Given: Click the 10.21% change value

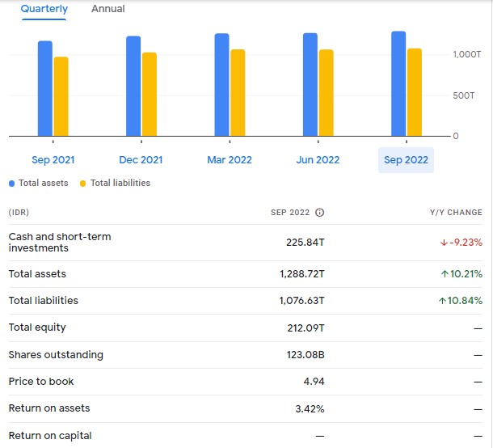Looking at the screenshot, I should pyautogui.click(x=466, y=274).
